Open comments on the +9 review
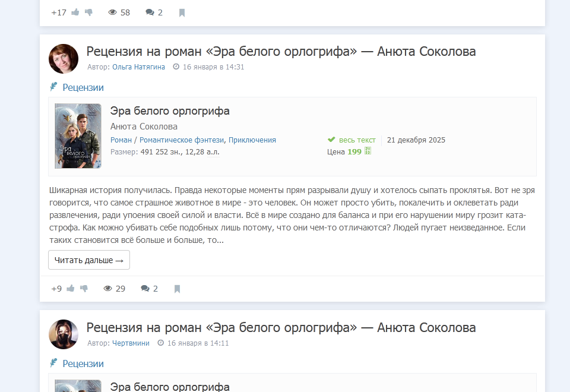Screen dimensions: 570x392 [145, 289]
